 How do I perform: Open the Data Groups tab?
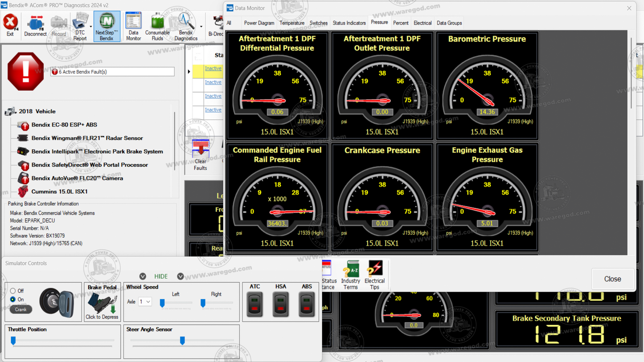[449, 23]
